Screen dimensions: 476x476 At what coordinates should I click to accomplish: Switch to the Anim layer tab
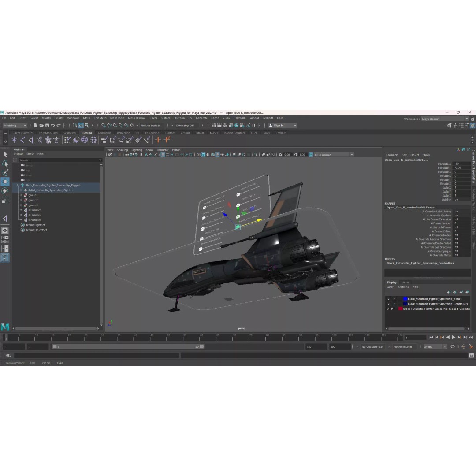click(x=405, y=283)
